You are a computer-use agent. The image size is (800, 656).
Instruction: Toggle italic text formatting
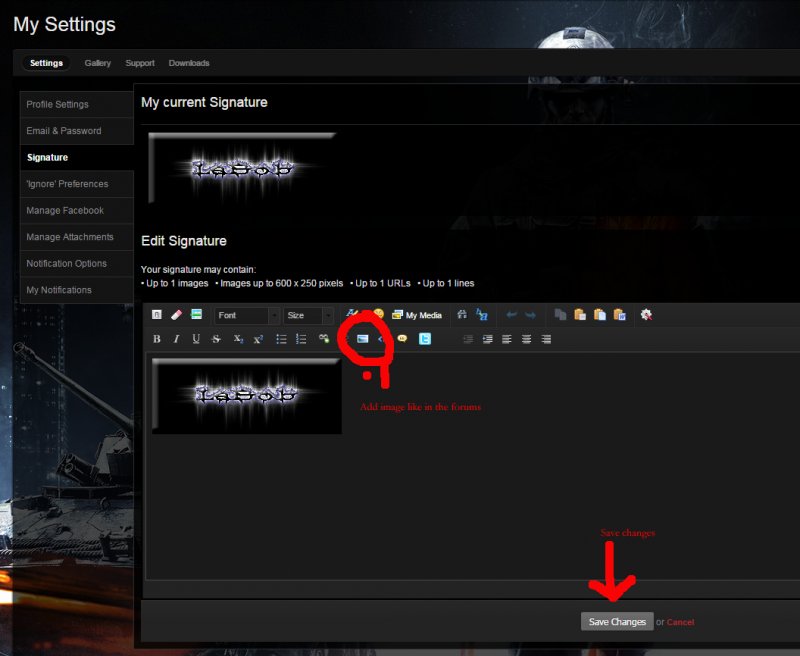(176, 339)
